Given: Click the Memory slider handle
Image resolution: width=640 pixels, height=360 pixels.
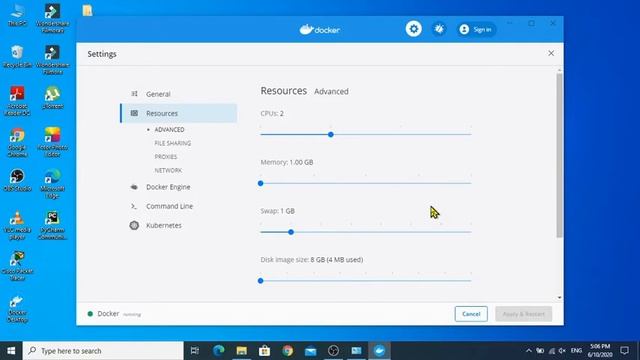Looking at the screenshot, I should (x=261, y=183).
